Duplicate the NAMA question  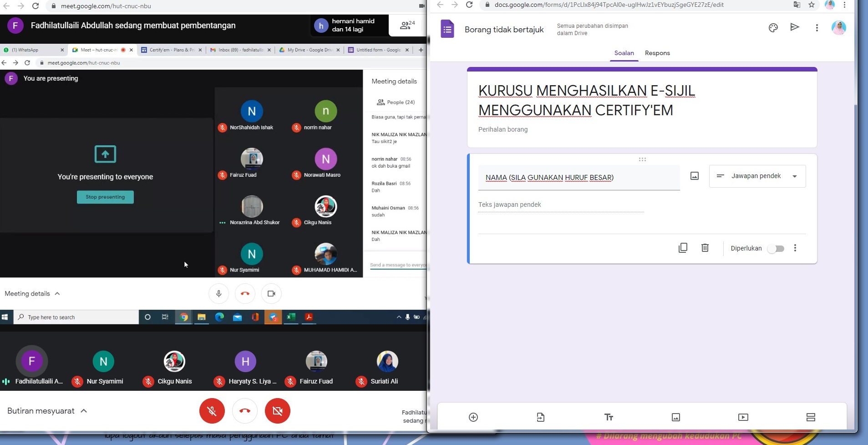coord(683,248)
